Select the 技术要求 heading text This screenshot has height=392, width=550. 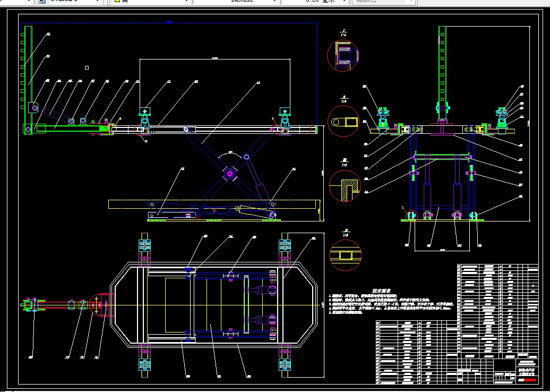[x=381, y=291]
